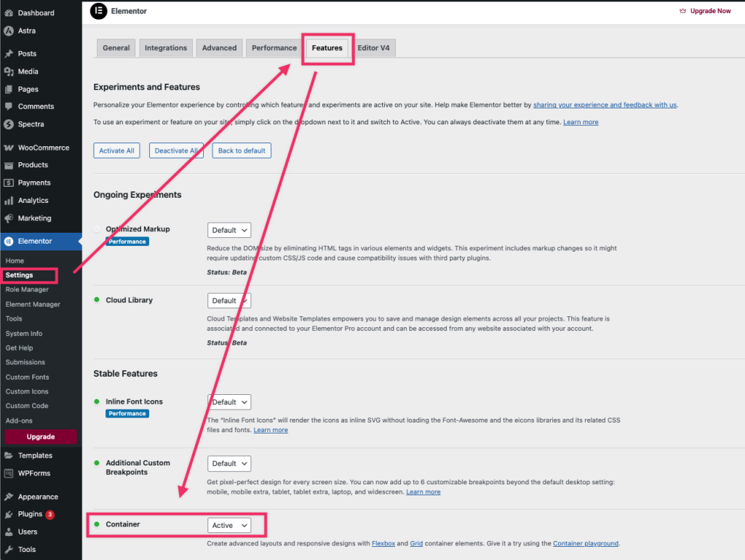Image resolution: width=745 pixels, height=560 pixels.
Task: Open the Container Active dropdown
Action: (229, 525)
